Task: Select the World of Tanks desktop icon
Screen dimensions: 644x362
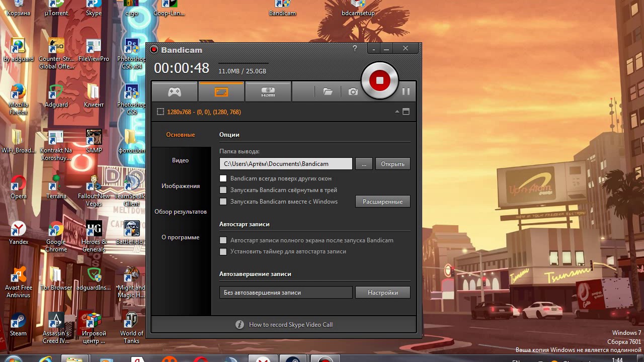Action: [x=131, y=328]
